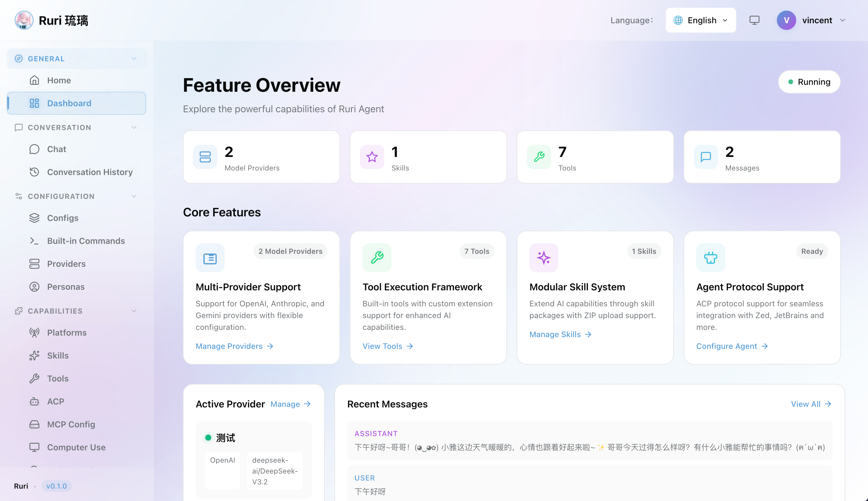This screenshot has width=868, height=501.
Task: Click the 测试 active provider name
Action: point(226,438)
